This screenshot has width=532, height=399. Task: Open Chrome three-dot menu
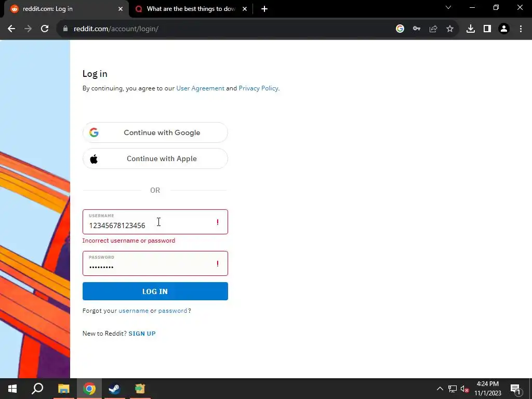(x=521, y=29)
